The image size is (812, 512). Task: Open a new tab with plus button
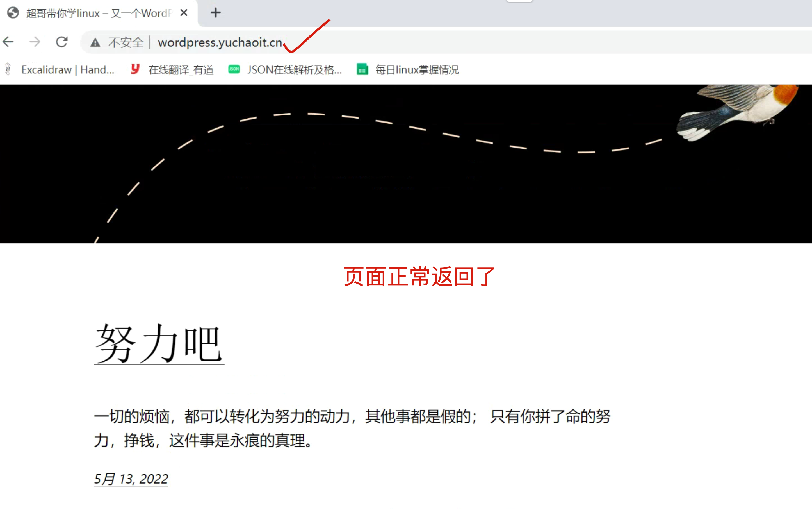[215, 13]
